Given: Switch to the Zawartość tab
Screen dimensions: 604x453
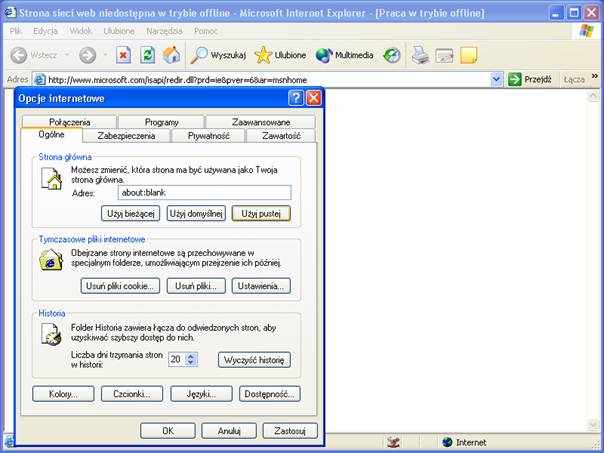Looking at the screenshot, I should 281,136.
